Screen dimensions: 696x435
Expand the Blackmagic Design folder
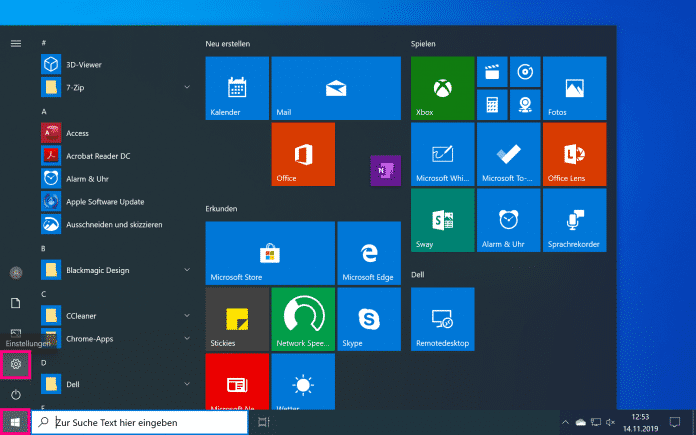pyautogui.click(x=187, y=270)
